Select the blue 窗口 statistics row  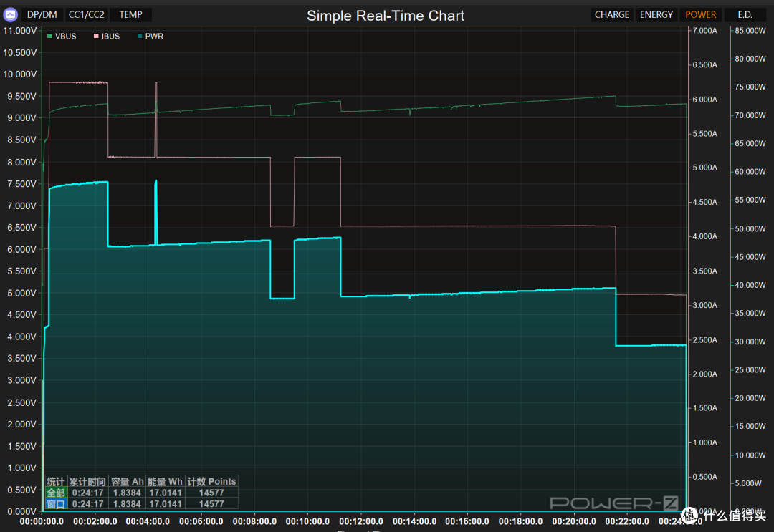tap(142, 504)
